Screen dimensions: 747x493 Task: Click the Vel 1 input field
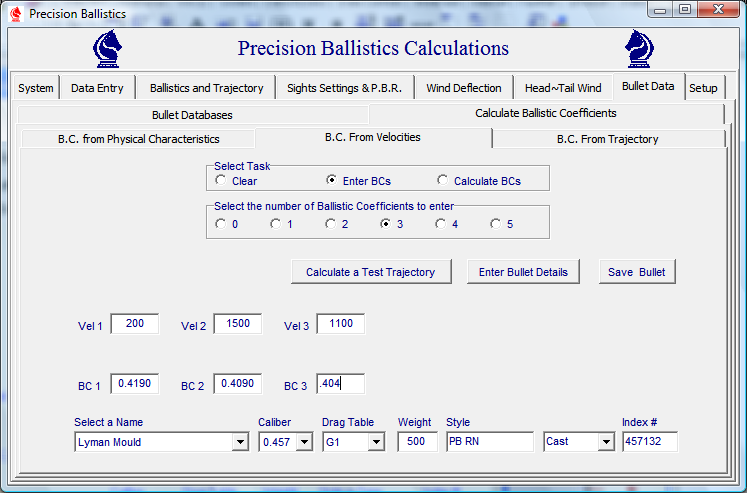coord(134,324)
